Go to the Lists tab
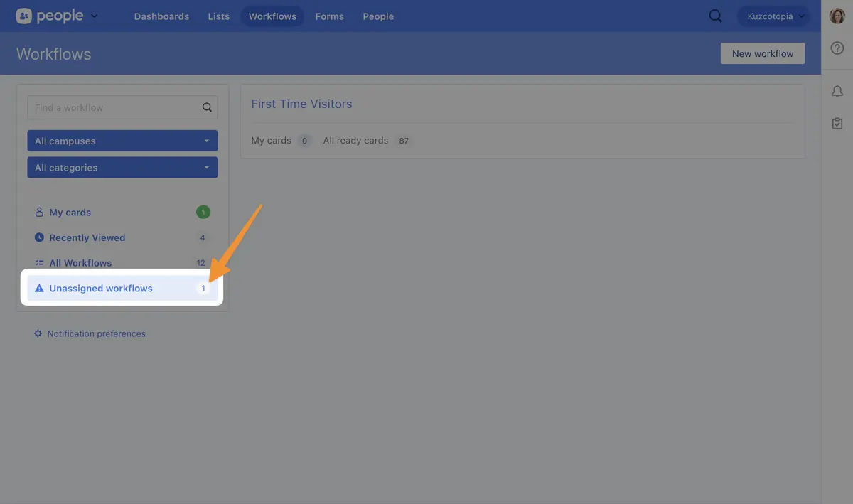Image resolution: width=853 pixels, height=504 pixels. (219, 16)
